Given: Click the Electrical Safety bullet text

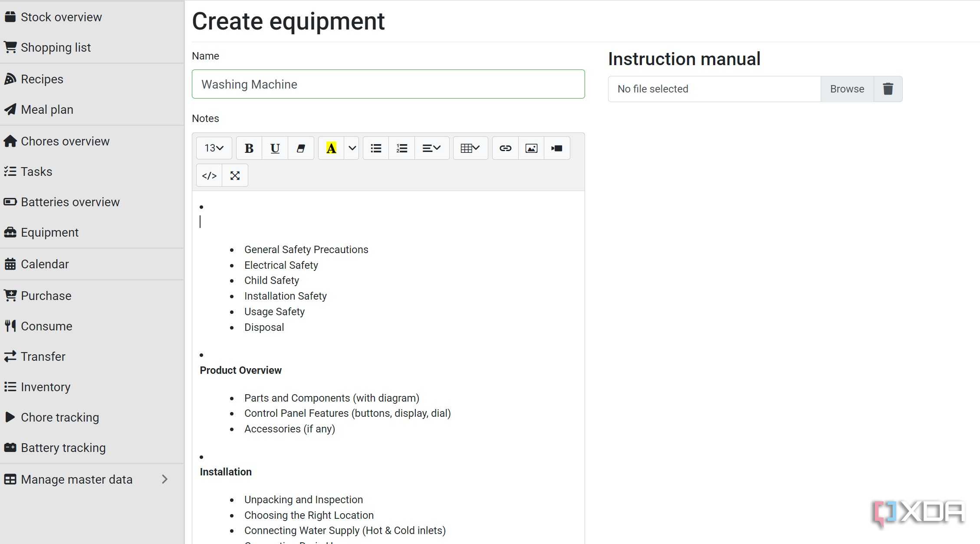Looking at the screenshot, I should 281,265.
